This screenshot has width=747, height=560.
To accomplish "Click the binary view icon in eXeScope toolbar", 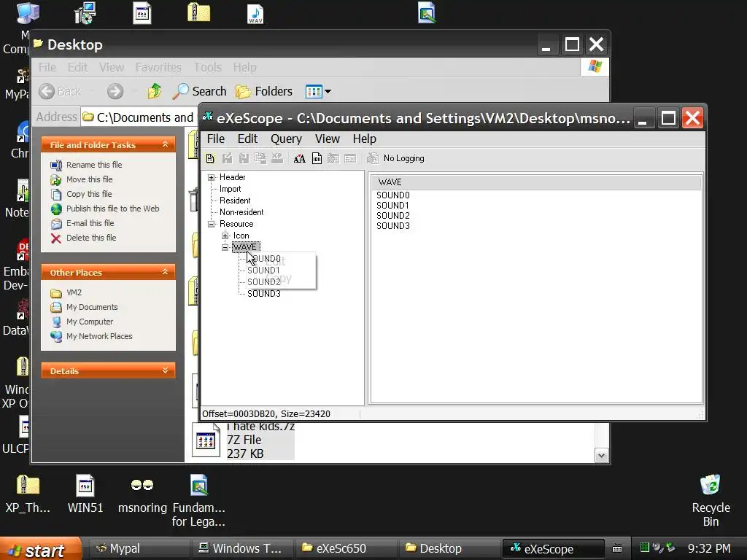I will click(317, 158).
